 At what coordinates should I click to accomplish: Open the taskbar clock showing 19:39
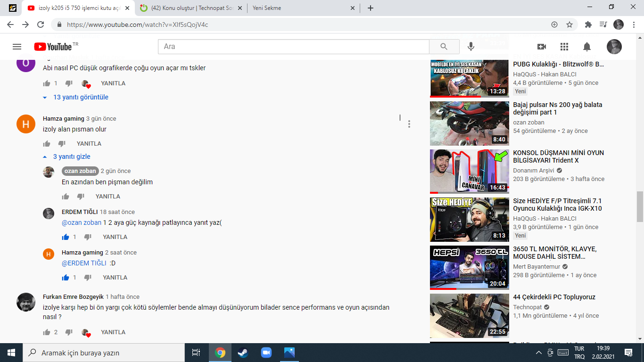pyautogui.click(x=603, y=353)
